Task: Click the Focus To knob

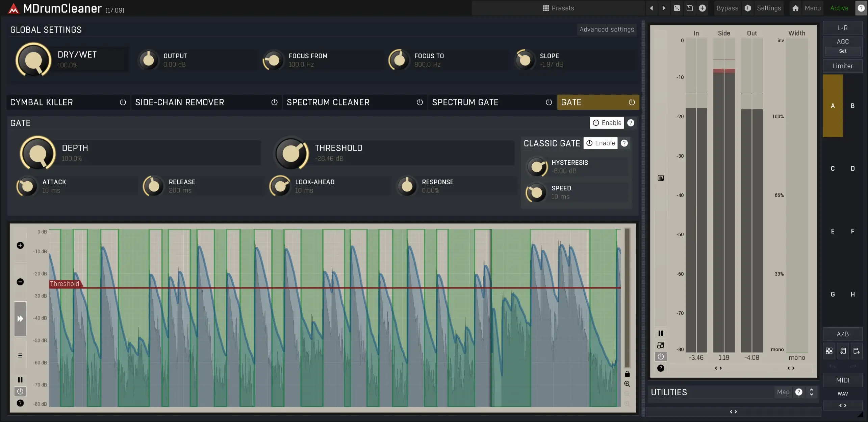Action: [x=399, y=60]
